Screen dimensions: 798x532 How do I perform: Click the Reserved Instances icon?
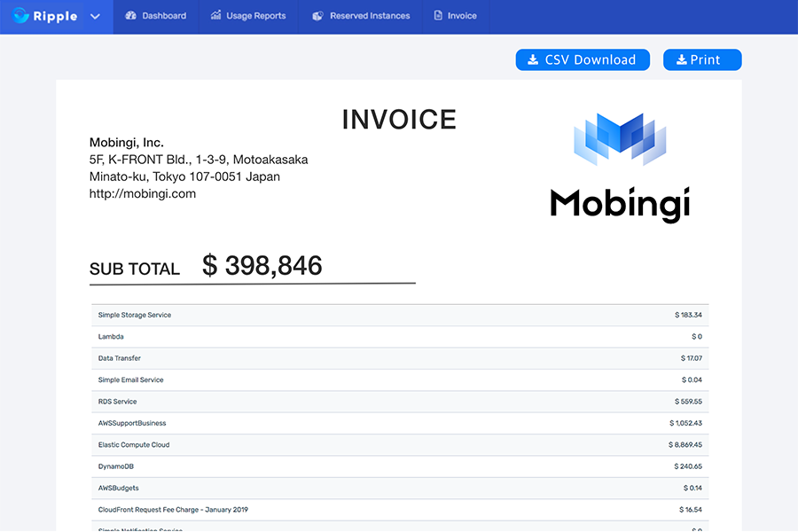point(317,16)
